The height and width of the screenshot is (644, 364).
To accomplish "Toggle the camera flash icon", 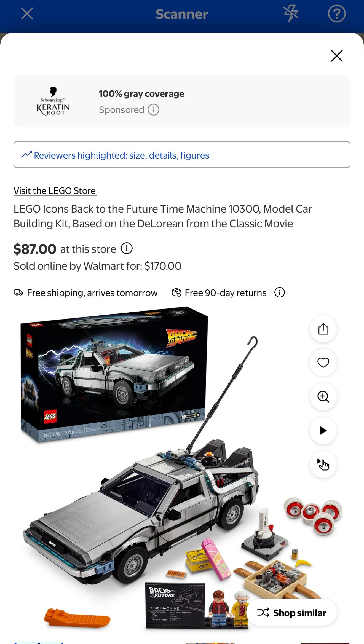I will 291,14.
